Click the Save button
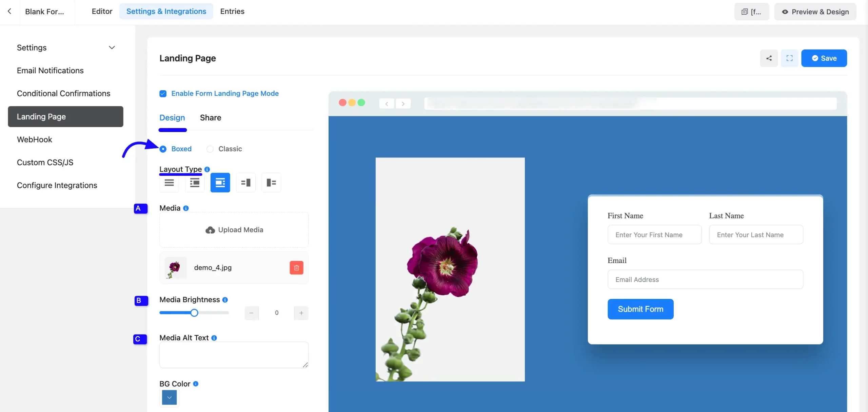Screen dimensions: 868x412 824,58
